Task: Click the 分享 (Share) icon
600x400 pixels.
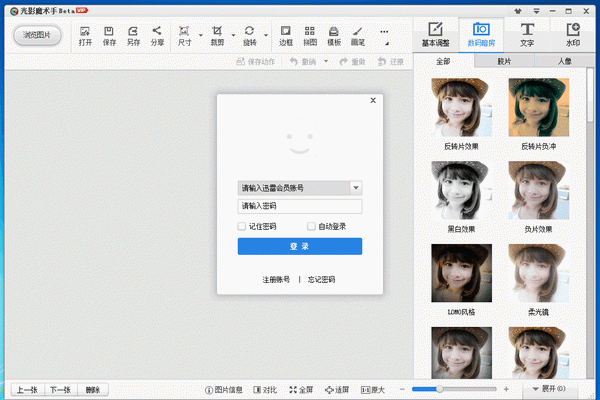Action: [x=157, y=35]
